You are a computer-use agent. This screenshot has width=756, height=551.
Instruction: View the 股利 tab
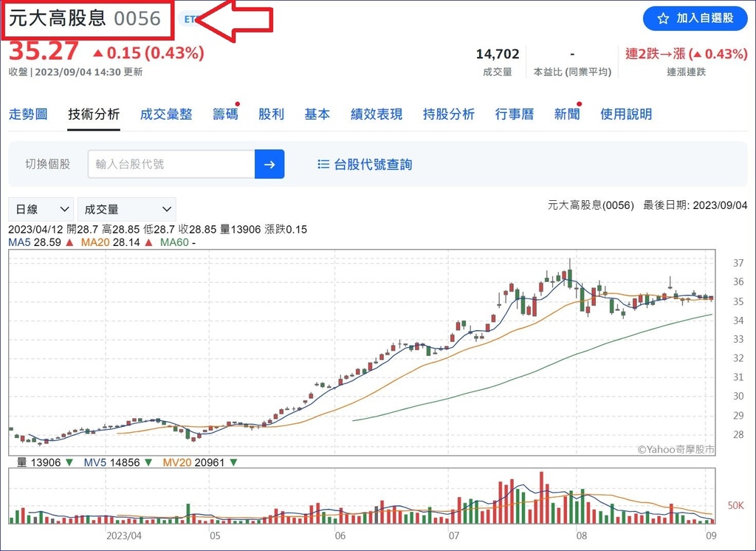(x=271, y=114)
